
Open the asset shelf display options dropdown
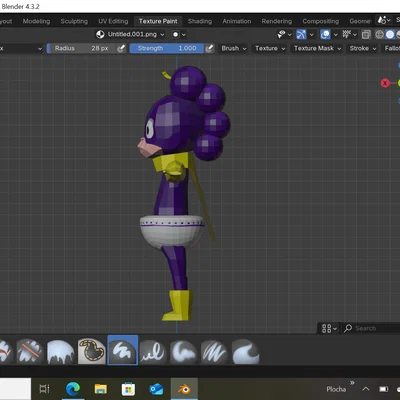pos(329,328)
